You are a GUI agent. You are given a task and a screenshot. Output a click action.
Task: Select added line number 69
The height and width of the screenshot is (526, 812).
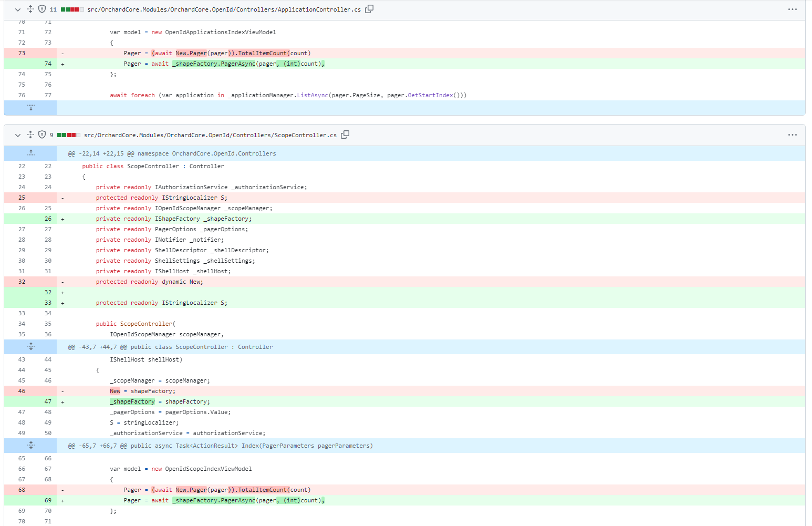48,500
